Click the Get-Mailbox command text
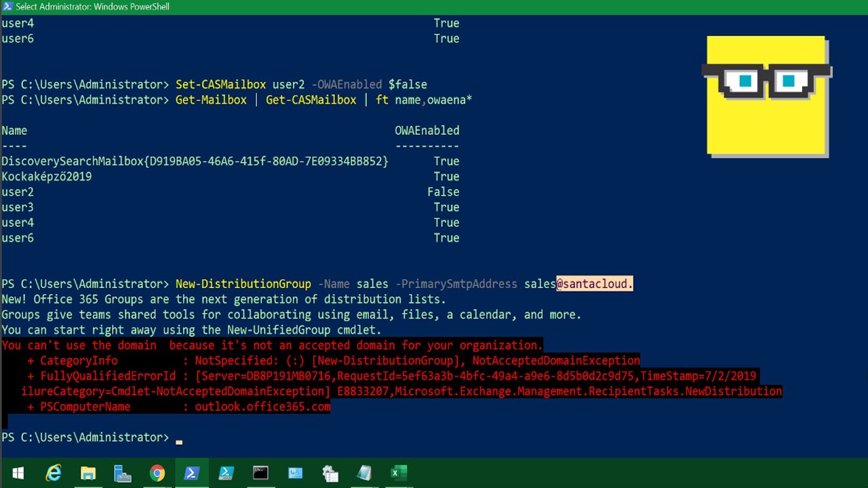The height and width of the screenshot is (488, 868). click(211, 100)
